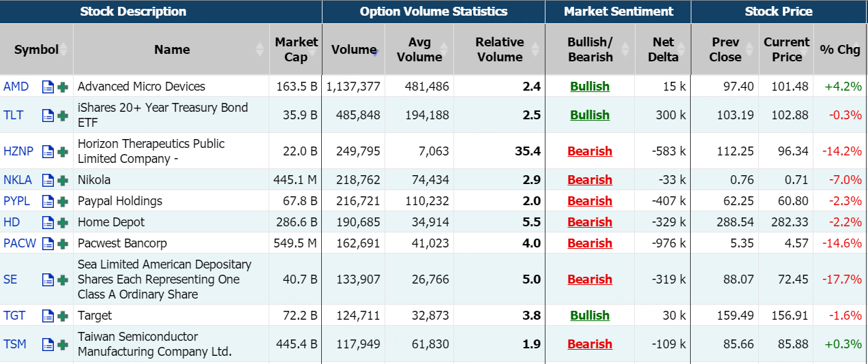Open the AMD details document icon
The image size is (868, 364).
[48, 87]
